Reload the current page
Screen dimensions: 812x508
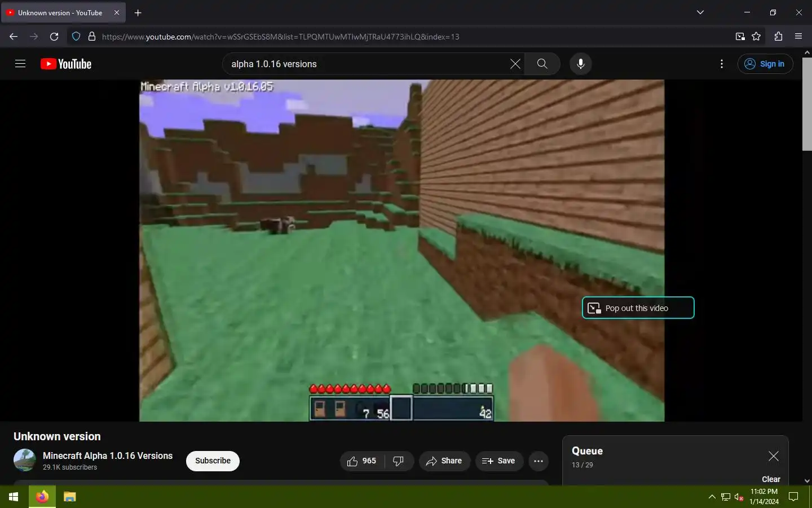54,37
